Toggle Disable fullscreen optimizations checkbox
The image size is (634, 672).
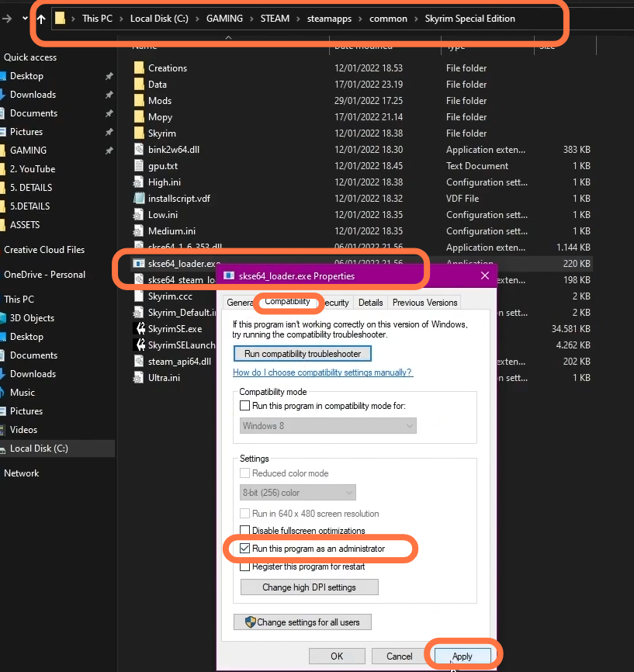point(244,530)
